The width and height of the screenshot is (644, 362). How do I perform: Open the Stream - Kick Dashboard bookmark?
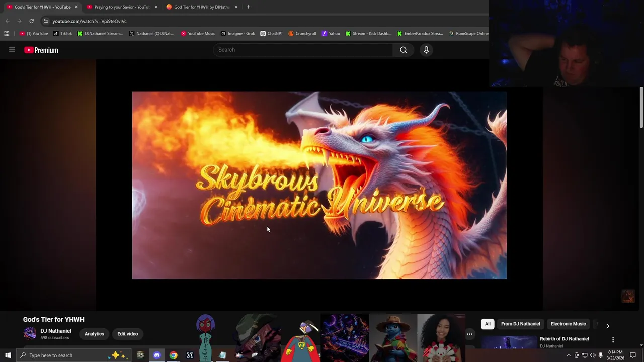368,34
